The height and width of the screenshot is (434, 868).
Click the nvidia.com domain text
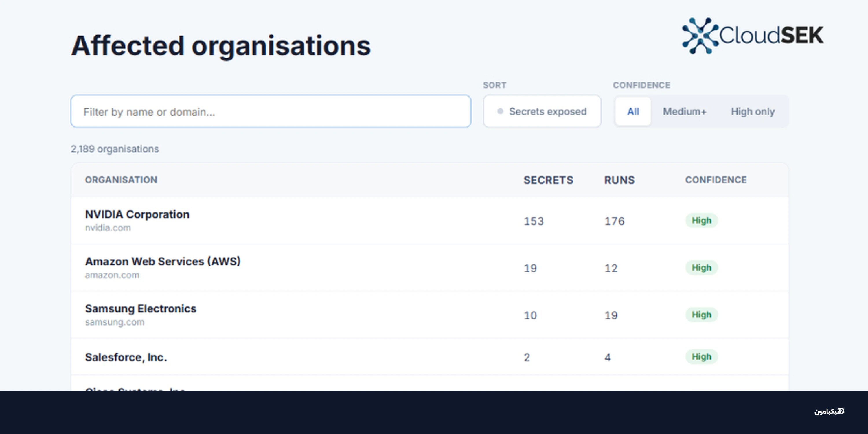[108, 228]
